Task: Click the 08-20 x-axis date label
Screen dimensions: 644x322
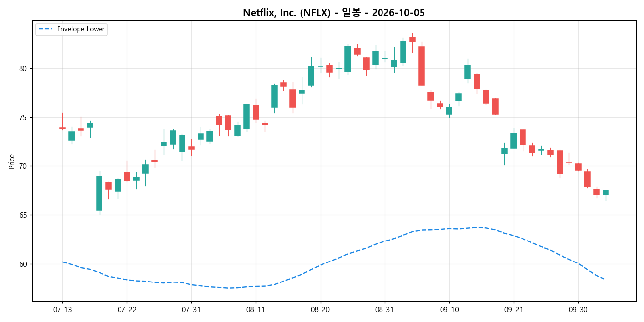Action: [320, 310]
